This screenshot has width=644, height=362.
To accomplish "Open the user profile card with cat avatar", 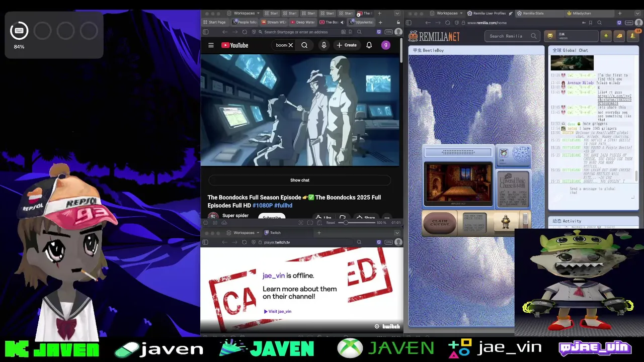I will coord(571,36).
